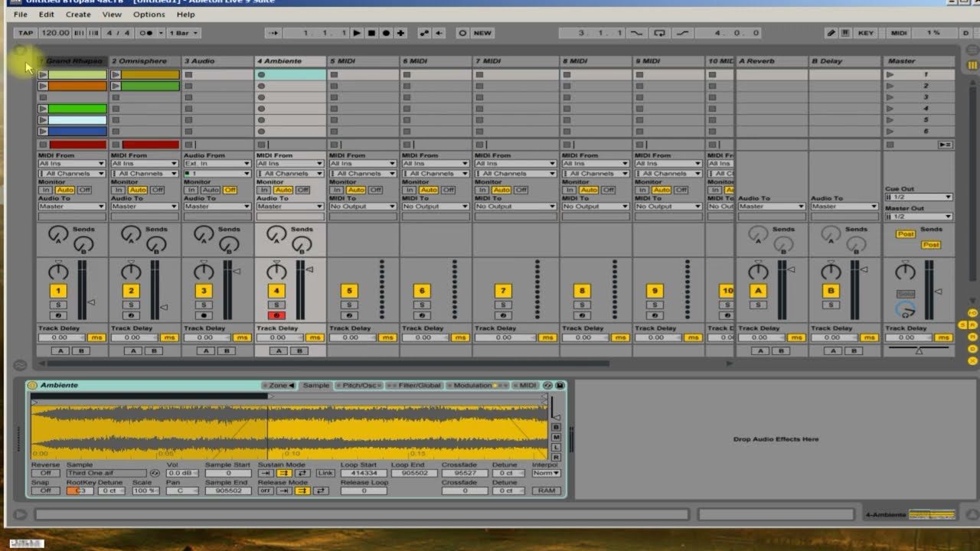Open the Zone tab in sampler
The image size is (980, 551).
(279, 385)
